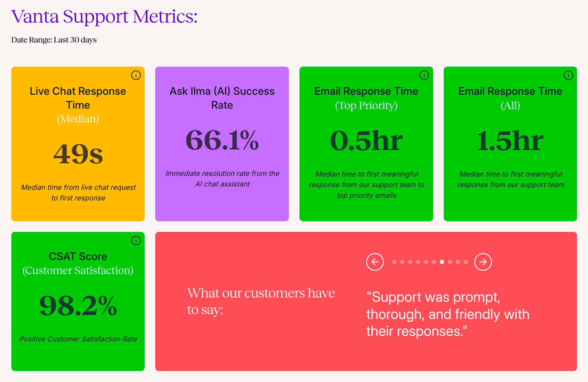588x382 pixels.
Task: Open info icon on Email Response Time (Top Priority) card
Action: (x=424, y=75)
